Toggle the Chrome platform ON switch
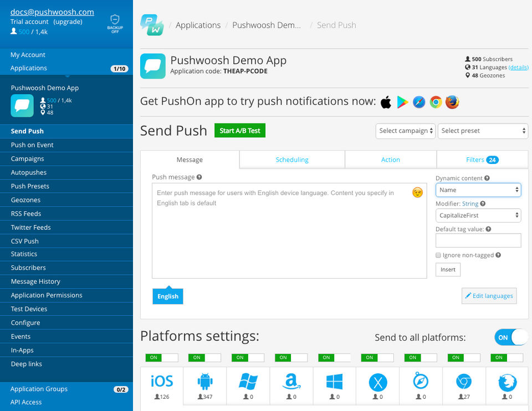 (464, 357)
